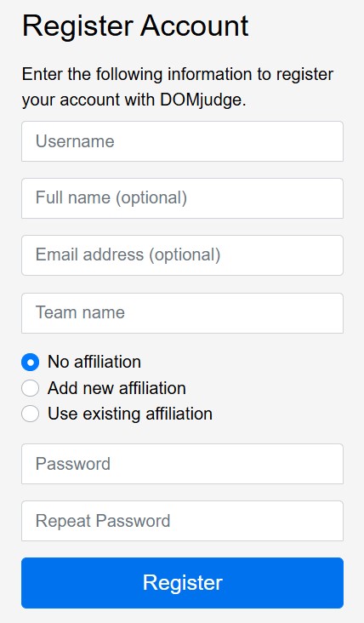This screenshot has width=364, height=623.
Task: Click the 'Use existing affiliation' label text
Action: (130, 414)
